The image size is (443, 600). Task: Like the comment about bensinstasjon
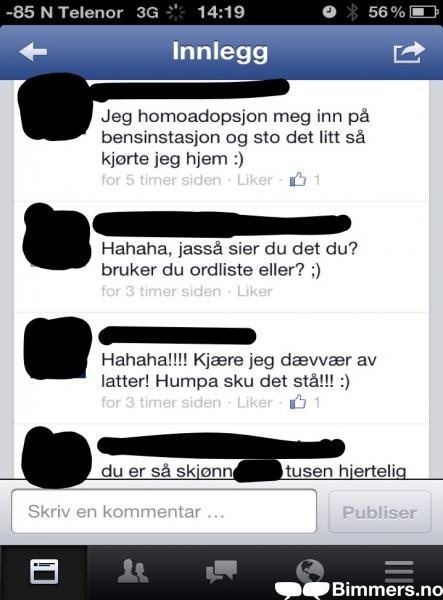click(x=254, y=180)
